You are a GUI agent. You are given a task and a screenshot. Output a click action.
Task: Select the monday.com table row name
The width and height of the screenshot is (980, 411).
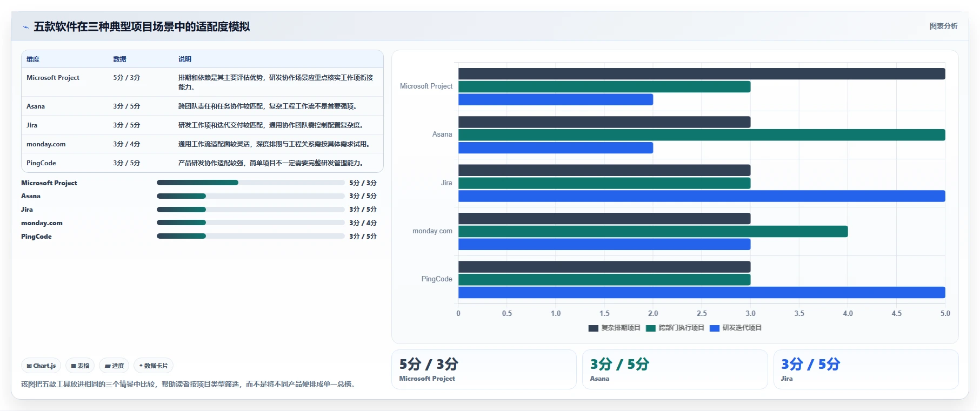(x=46, y=144)
